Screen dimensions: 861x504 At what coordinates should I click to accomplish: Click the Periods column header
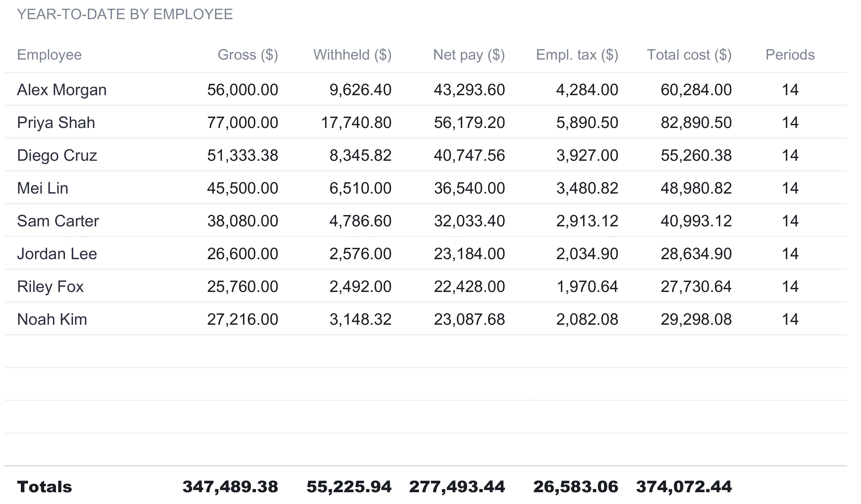[790, 55]
